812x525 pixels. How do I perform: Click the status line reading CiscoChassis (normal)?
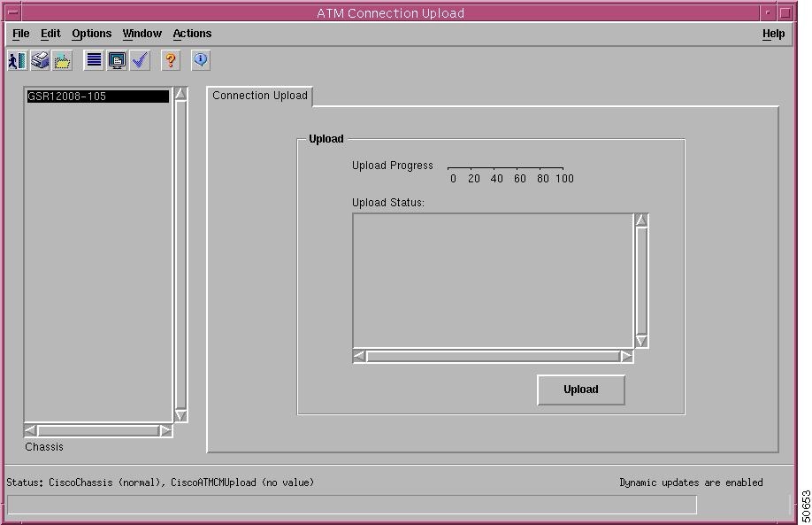pos(160,483)
